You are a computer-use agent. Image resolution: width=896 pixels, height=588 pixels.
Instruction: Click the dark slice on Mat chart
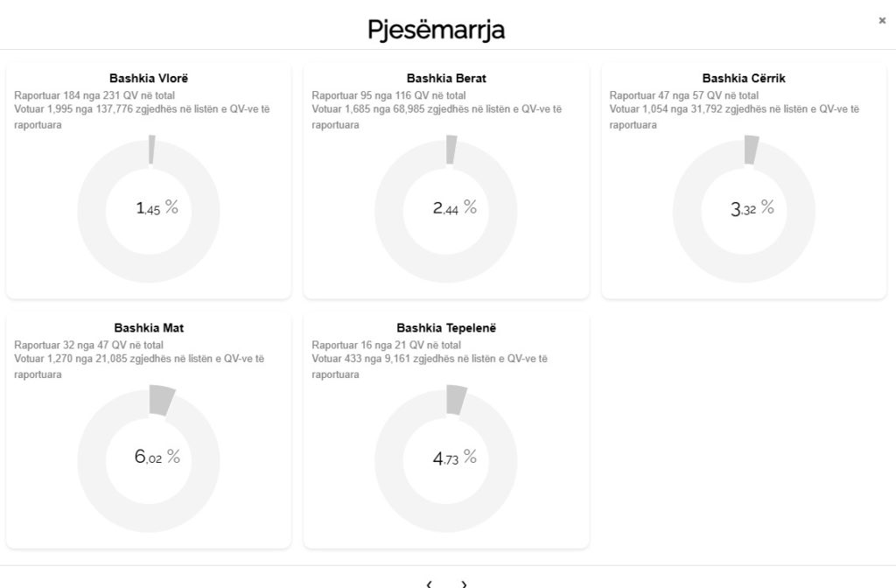[161, 400]
